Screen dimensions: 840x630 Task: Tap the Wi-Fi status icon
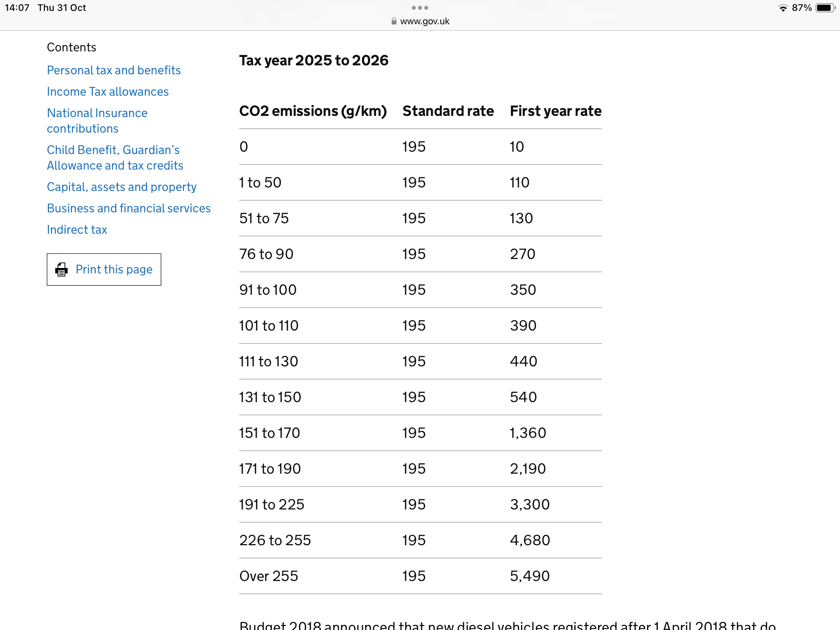[x=782, y=8]
